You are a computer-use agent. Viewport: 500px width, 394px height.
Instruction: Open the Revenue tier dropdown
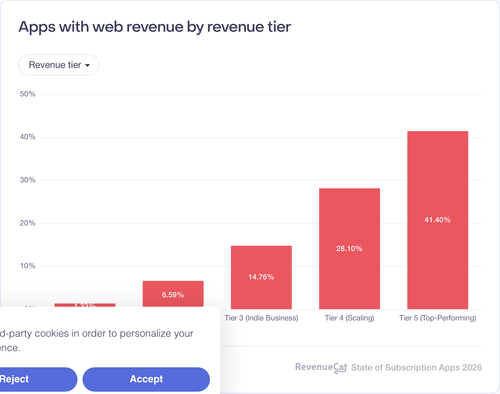click(x=59, y=65)
